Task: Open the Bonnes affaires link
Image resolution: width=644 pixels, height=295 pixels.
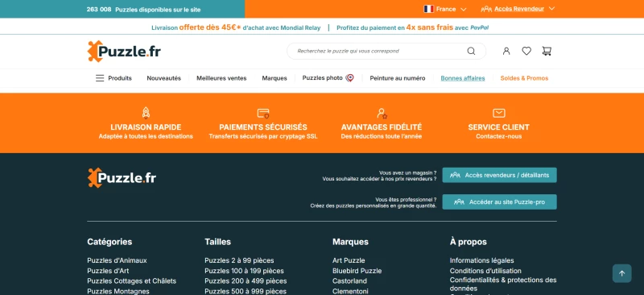Action: (x=463, y=78)
